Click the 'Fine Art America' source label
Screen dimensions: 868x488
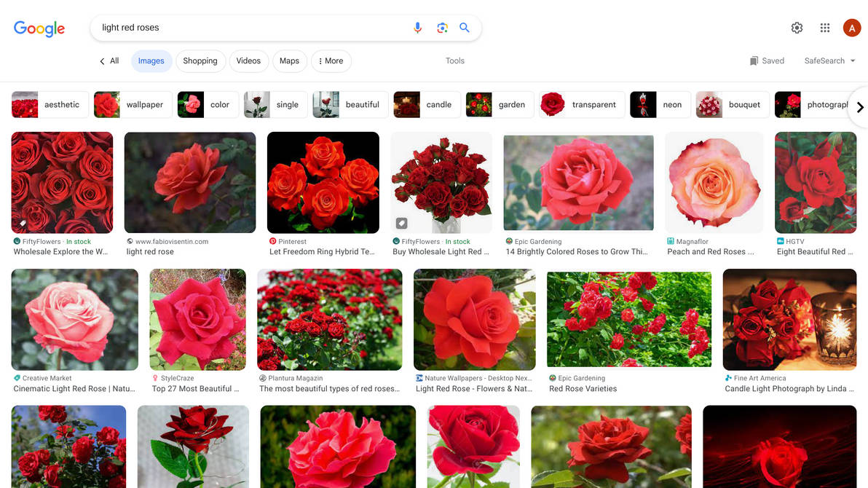point(760,378)
